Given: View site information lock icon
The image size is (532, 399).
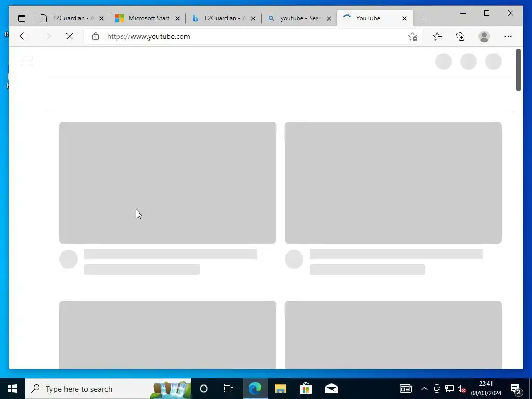Looking at the screenshot, I should [x=96, y=36].
